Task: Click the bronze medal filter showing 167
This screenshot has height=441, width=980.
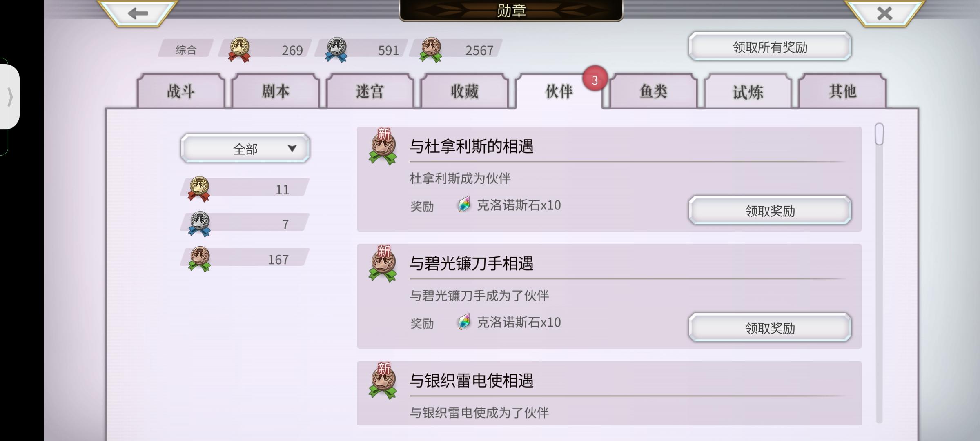Action: 245,259
